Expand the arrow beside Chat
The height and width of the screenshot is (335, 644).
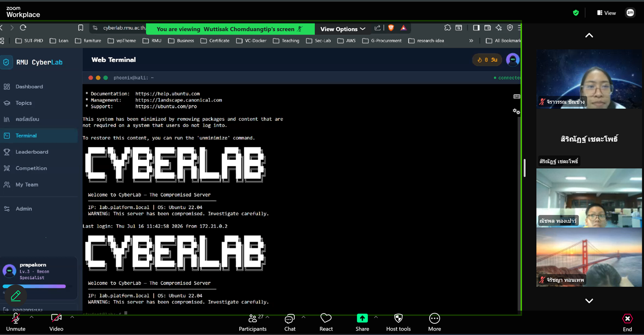[x=303, y=317]
